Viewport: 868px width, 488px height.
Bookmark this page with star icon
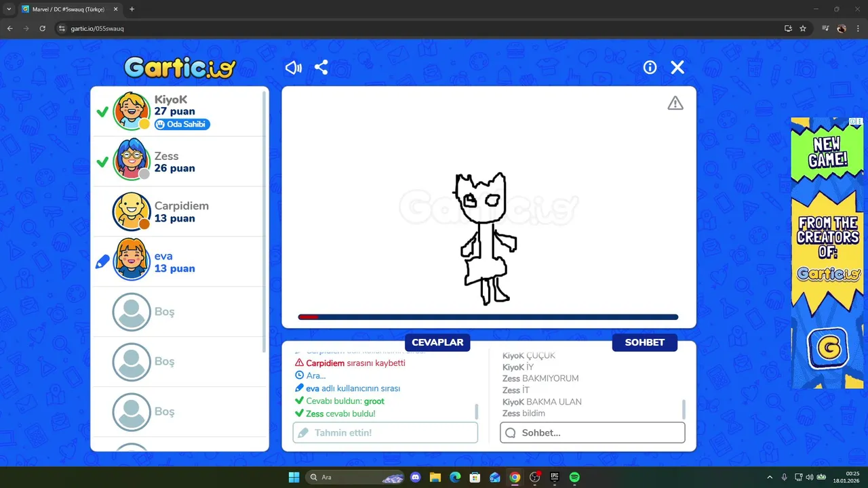803,28
